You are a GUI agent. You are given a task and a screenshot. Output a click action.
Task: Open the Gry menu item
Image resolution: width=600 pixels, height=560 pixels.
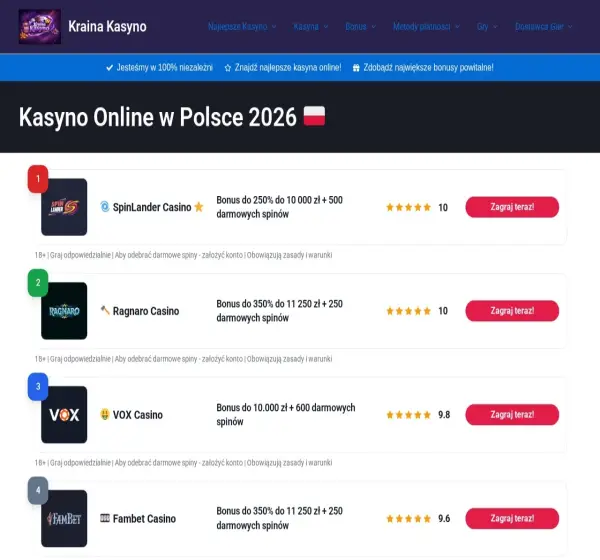482,26
